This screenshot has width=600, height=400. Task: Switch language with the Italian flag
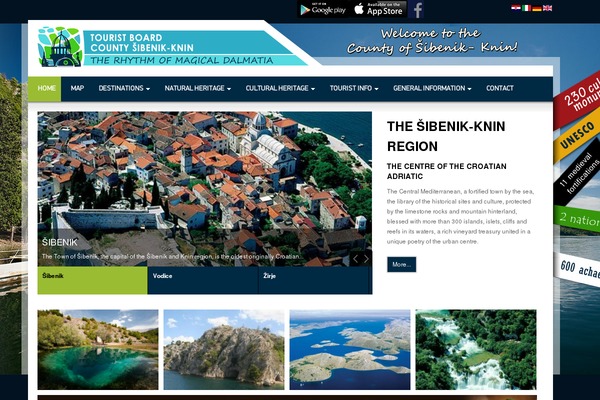526,8
